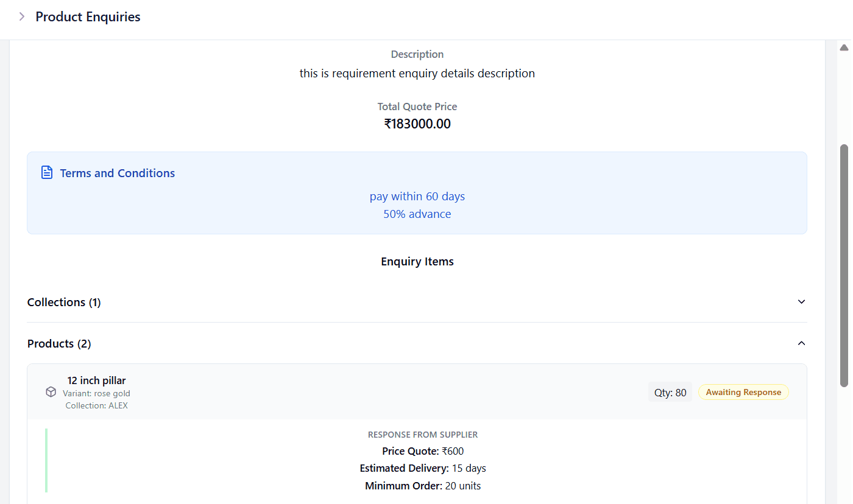Select the Total Quote Price amount
Viewport: 853px width, 504px height.
(x=417, y=124)
